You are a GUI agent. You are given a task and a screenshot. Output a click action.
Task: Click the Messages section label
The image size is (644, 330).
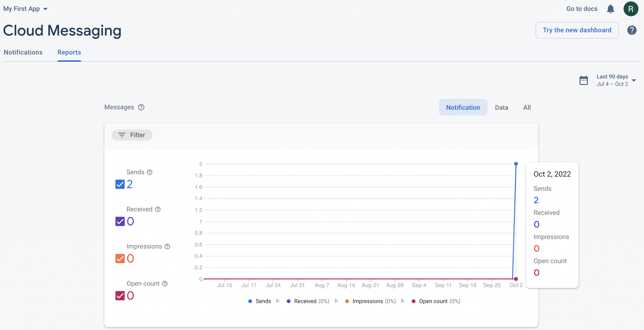119,107
